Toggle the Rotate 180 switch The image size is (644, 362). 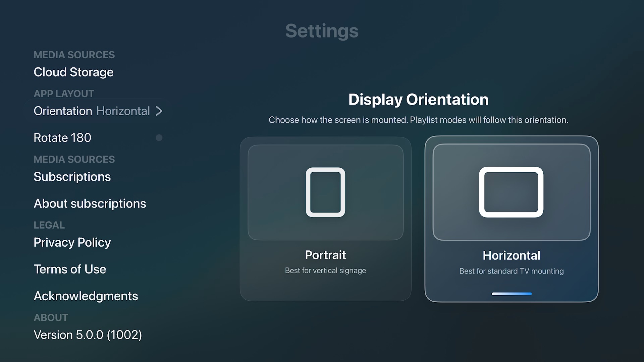159,138
